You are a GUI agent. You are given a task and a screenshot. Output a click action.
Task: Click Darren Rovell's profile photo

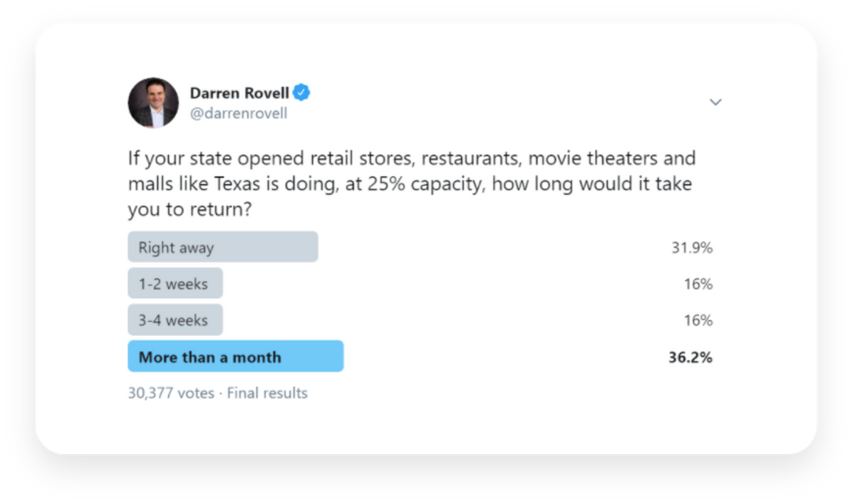(153, 103)
